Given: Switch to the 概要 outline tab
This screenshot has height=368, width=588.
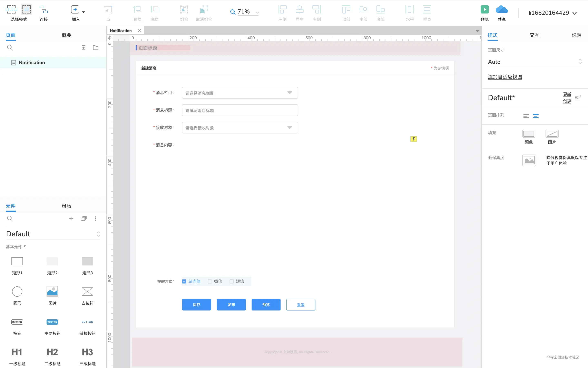Looking at the screenshot, I should click(66, 35).
